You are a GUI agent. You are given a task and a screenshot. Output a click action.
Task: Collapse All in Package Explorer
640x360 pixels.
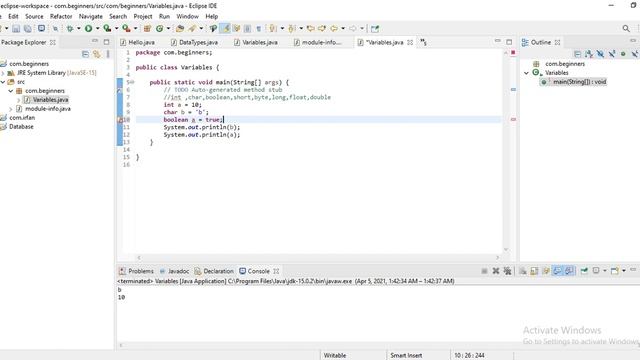coord(85,54)
